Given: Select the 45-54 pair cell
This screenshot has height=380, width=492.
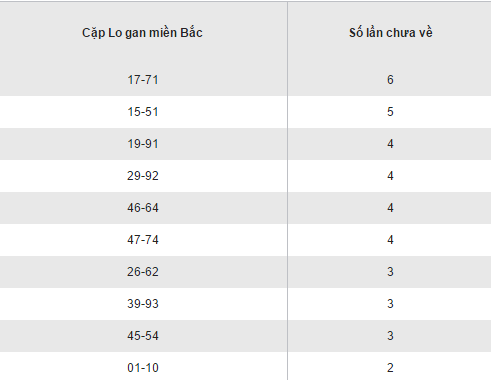Looking at the screenshot, I should click(x=143, y=336).
